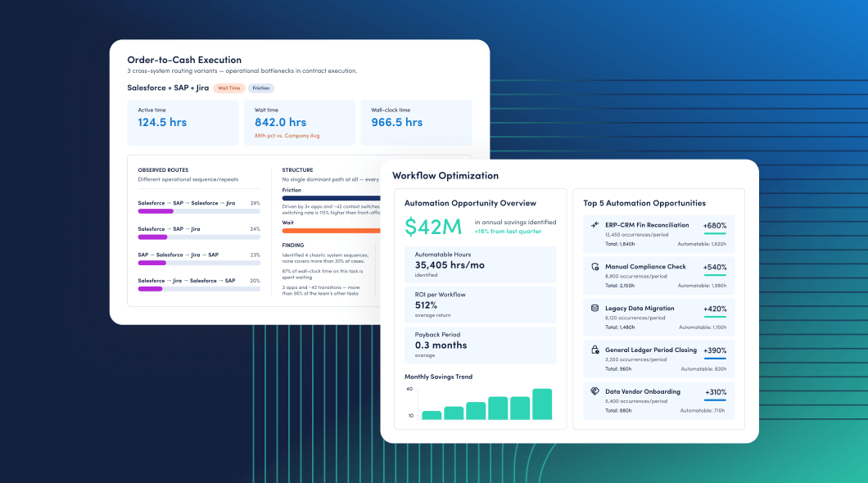Click the General Ledger Period Closing icon
The image size is (868, 483).
594,350
